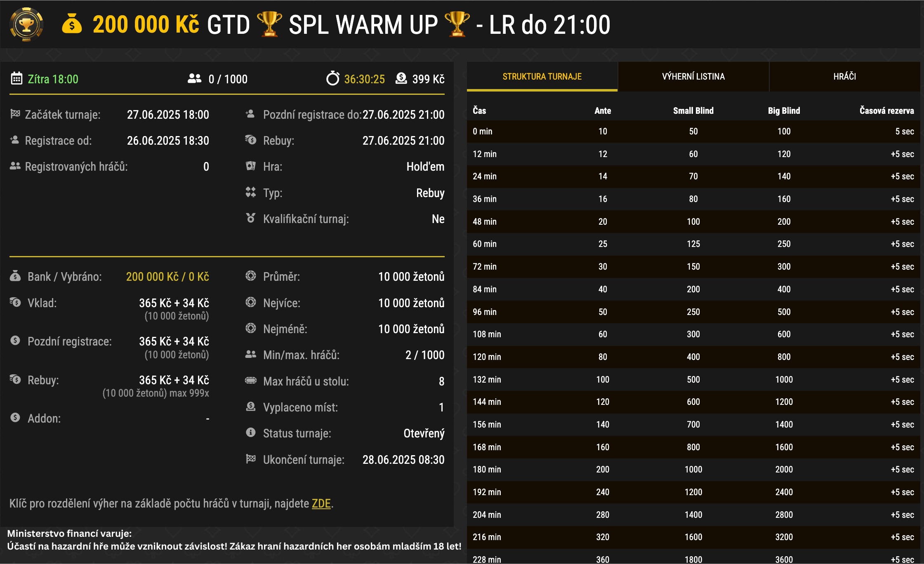Switch to the VÝHERNÍ LISTINA tab
The height and width of the screenshot is (564, 924).
[x=693, y=76]
